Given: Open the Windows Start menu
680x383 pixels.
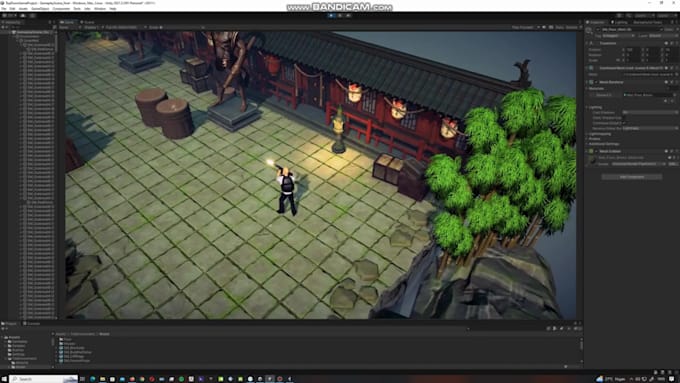Looking at the screenshot, I should (x=4, y=379).
